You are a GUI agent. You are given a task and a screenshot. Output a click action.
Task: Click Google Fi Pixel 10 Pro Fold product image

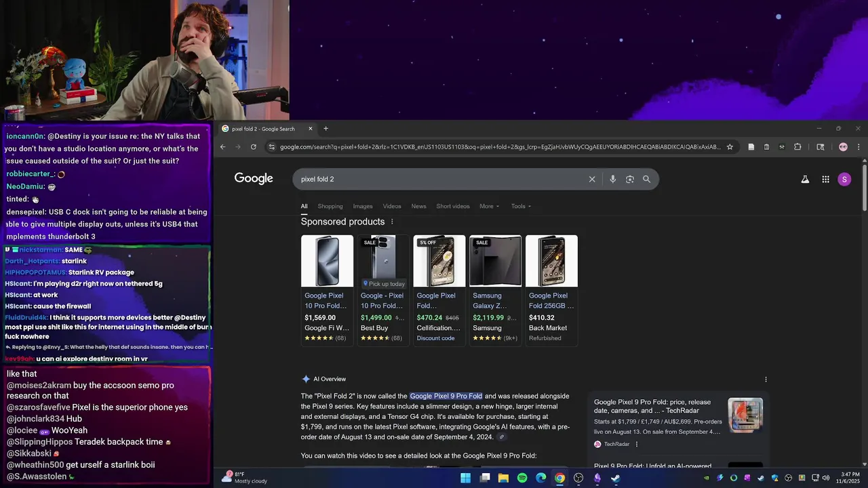[327, 261]
